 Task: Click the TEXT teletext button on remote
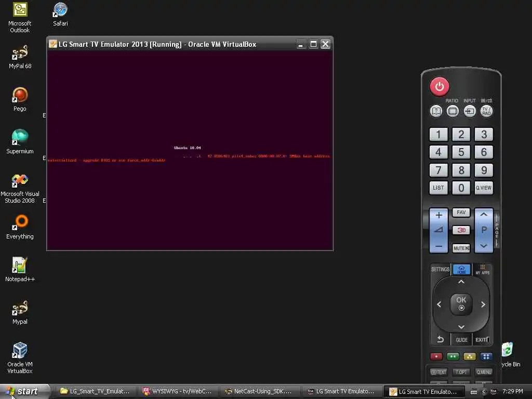pyautogui.click(x=438, y=372)
